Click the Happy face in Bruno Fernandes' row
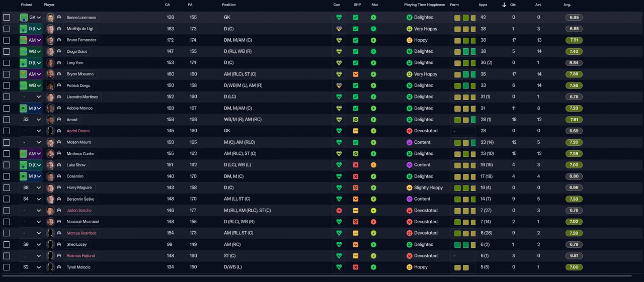Screen dimensions: 644x282 pyautogui.click(x=410, y=40)
